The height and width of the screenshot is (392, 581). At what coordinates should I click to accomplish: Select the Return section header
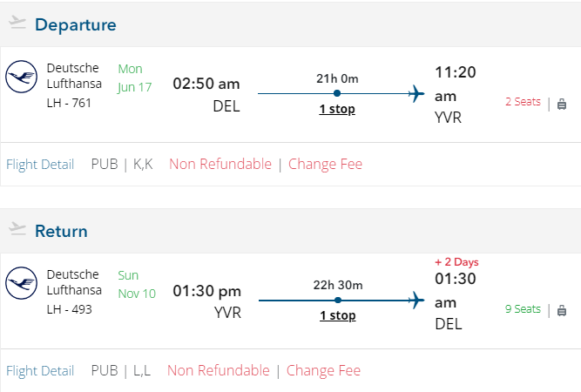[61, 231]
